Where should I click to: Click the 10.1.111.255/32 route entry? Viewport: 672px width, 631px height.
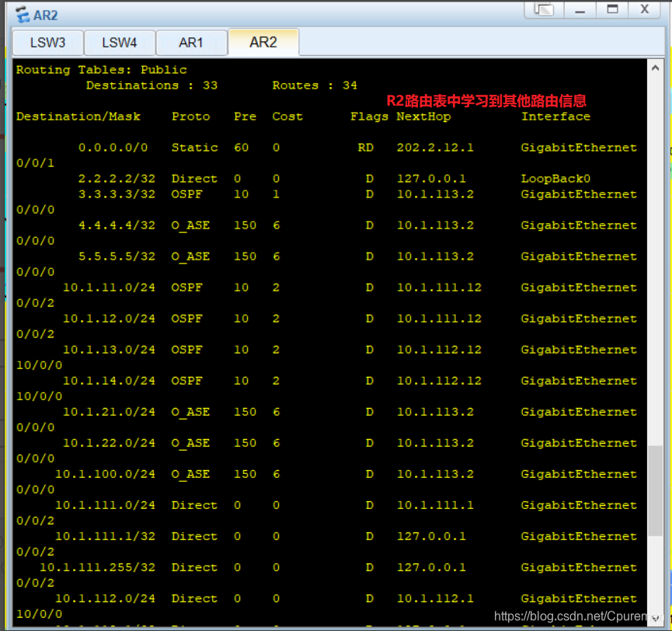(98, 567)
